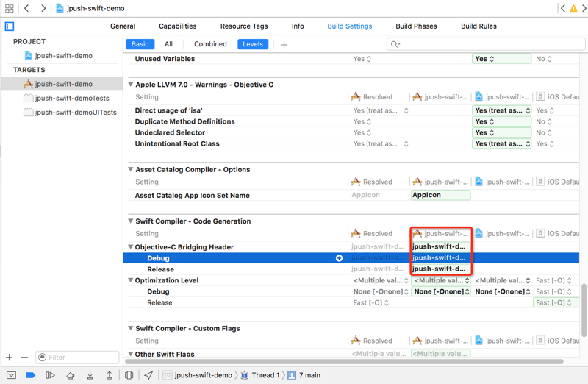This screenshot has width=588, height=384.
Task: Step out of the function
Action: [x=109, y=375]
